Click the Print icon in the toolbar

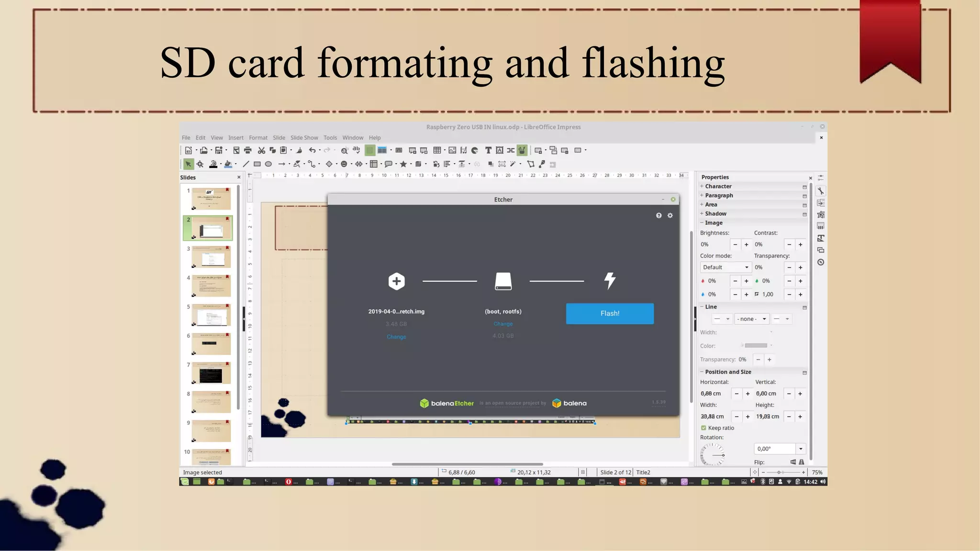247,150
